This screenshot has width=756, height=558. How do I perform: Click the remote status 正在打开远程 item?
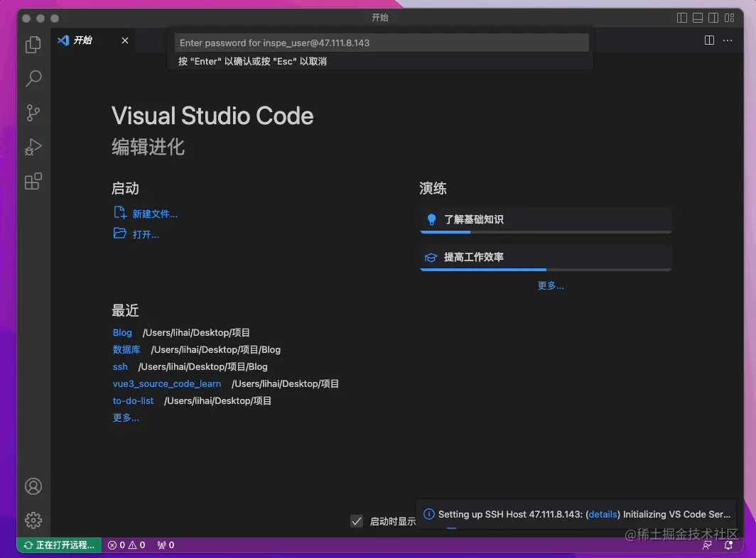coord(60,545)
